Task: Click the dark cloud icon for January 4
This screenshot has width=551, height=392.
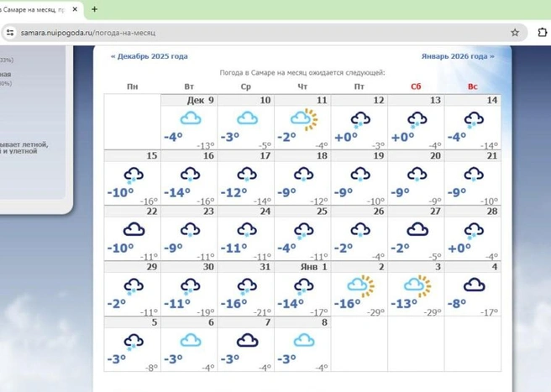Action: 474,285
